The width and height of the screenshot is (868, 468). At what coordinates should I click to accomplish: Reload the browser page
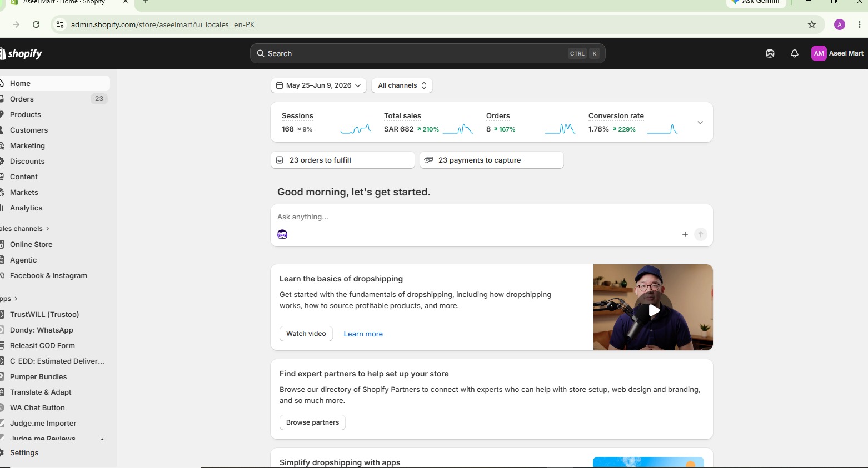[36, 24]
